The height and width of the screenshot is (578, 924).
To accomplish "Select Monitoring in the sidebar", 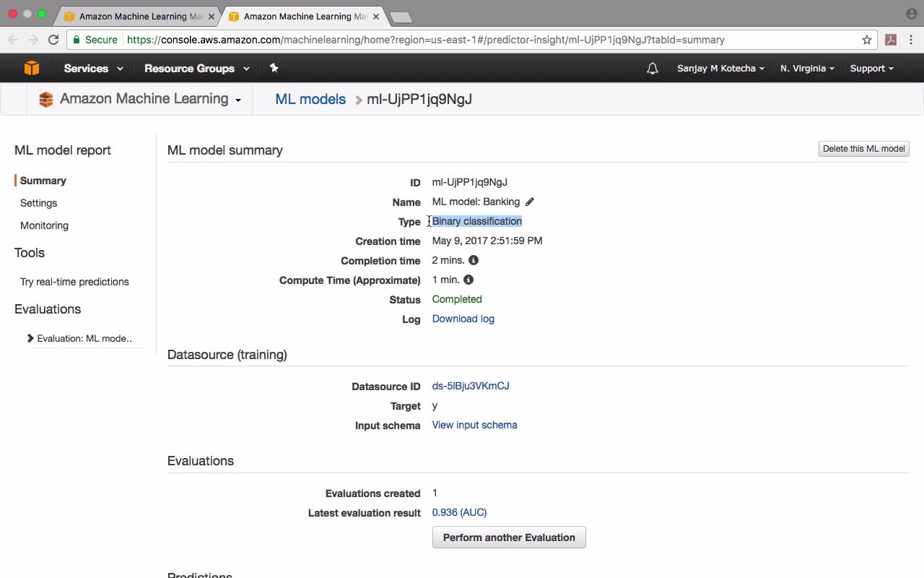I will click(44, 225).
